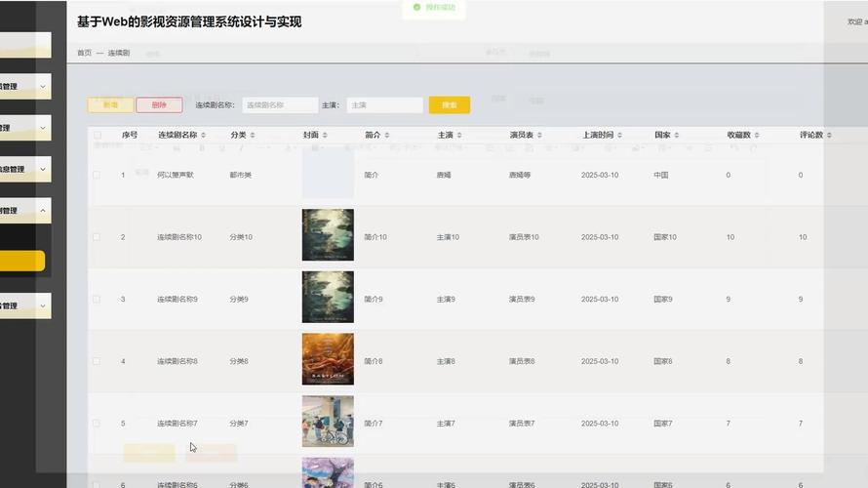This screenshot has height=488, width=868.
Task: Select the cell 国家7
Action: [663, 424]
